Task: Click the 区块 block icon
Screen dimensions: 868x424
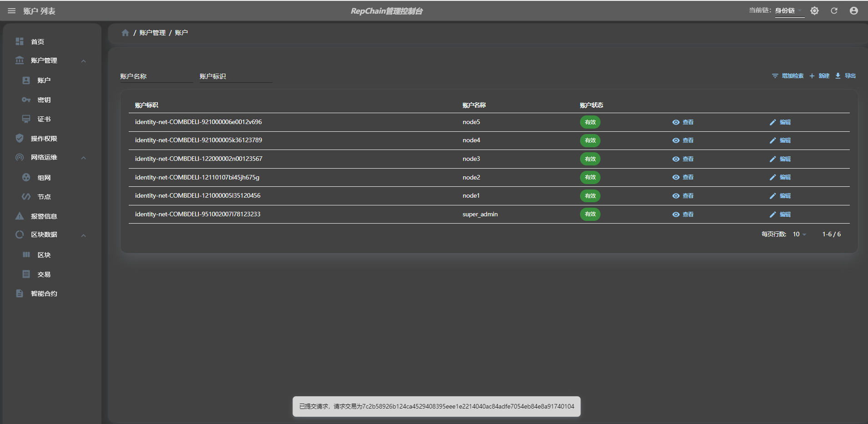Action: (26, 254)
